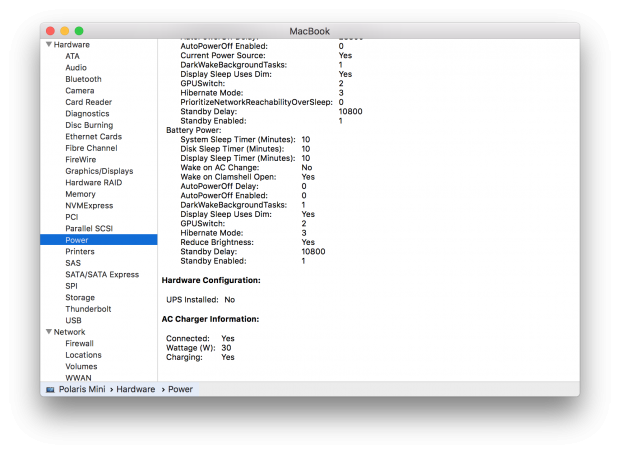Select SPI in the sidebar

point(71,286)
